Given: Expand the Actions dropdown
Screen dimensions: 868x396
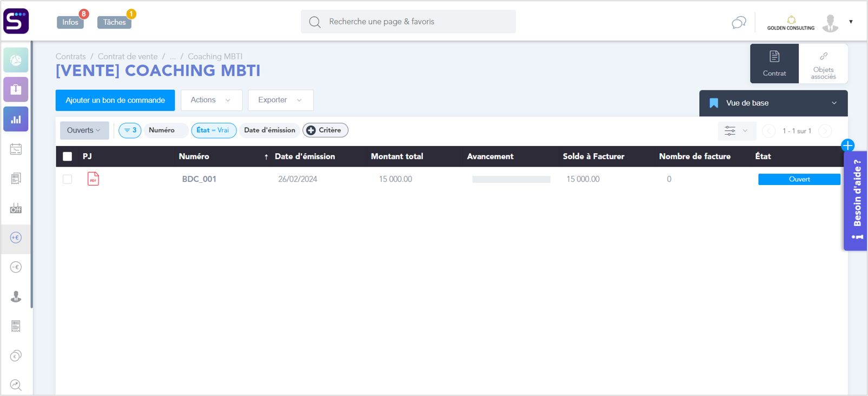Looking at the screenshot, I should [211, 100].
